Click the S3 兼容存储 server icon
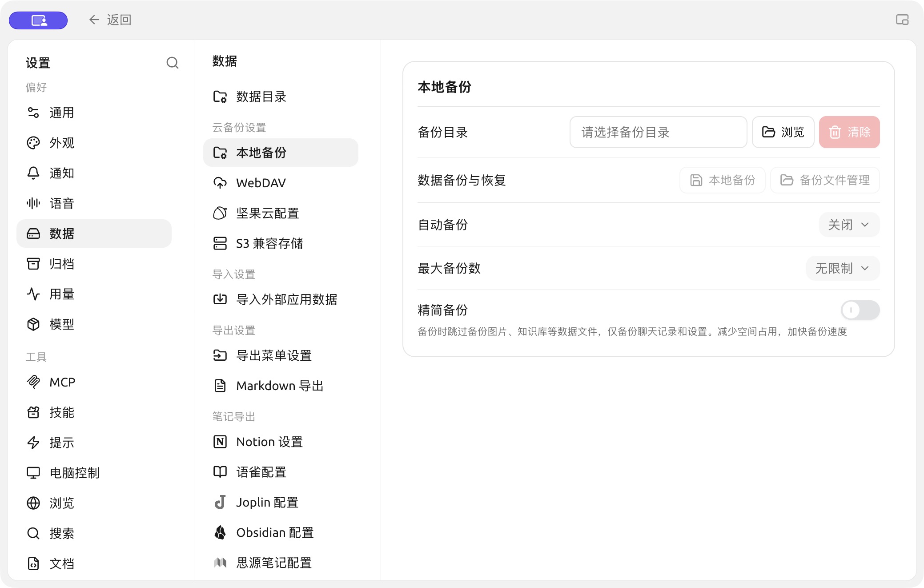The height and width of the screenshot is (588, 924). click(220, 243)
